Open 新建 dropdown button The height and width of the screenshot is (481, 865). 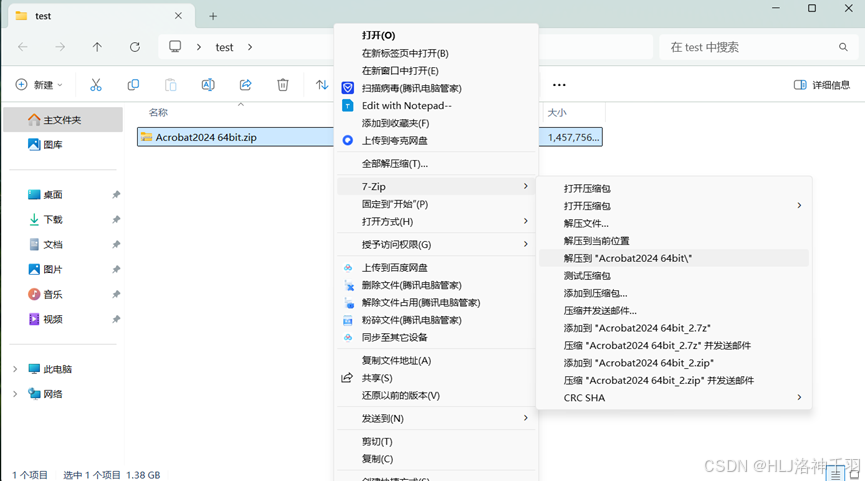pos(39,84)
